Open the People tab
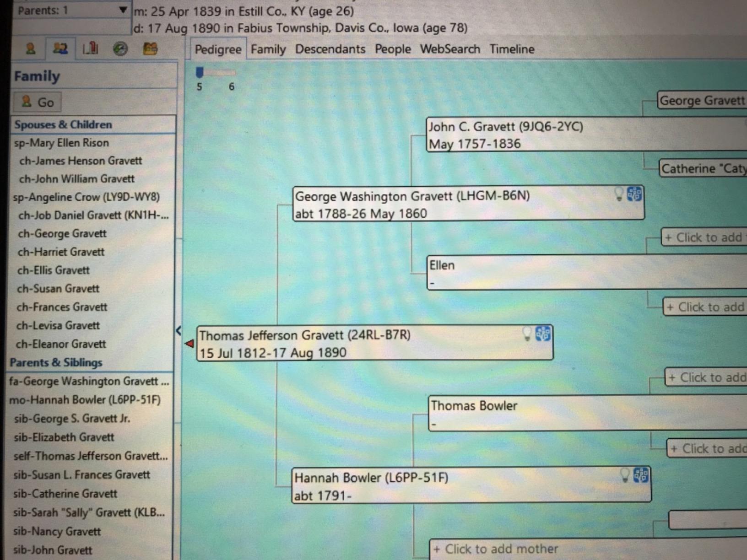 click(x=393, y=49)
